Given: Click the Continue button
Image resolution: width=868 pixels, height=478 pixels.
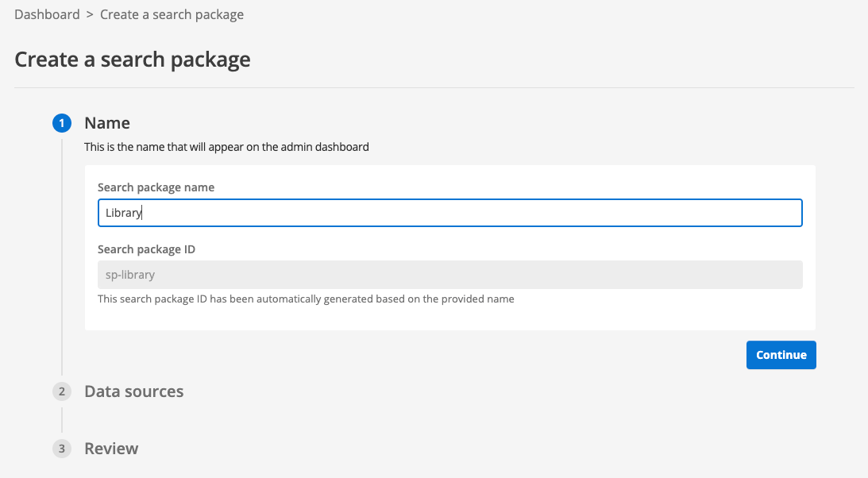Looking at the screenshot, I should tap(781, 355).
